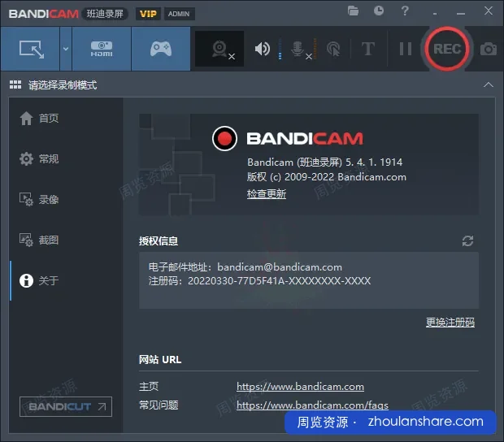Select the screen rectangle recording mode
The width and height of the screenshot is (504, 442).
[x=30, y=49]
